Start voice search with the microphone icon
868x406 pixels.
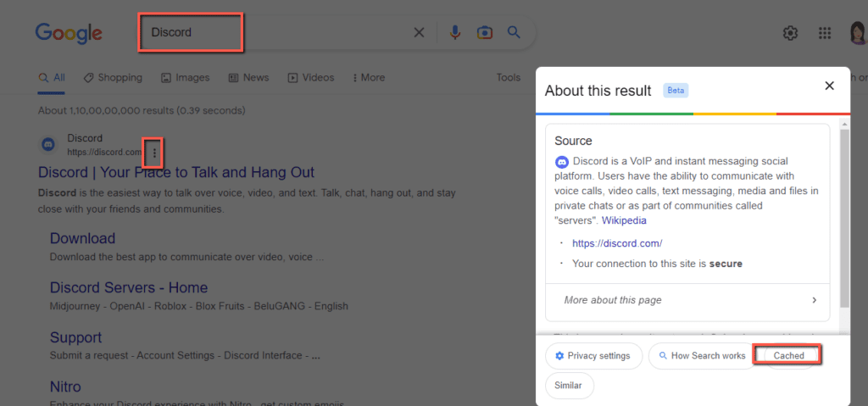point(455,33)
